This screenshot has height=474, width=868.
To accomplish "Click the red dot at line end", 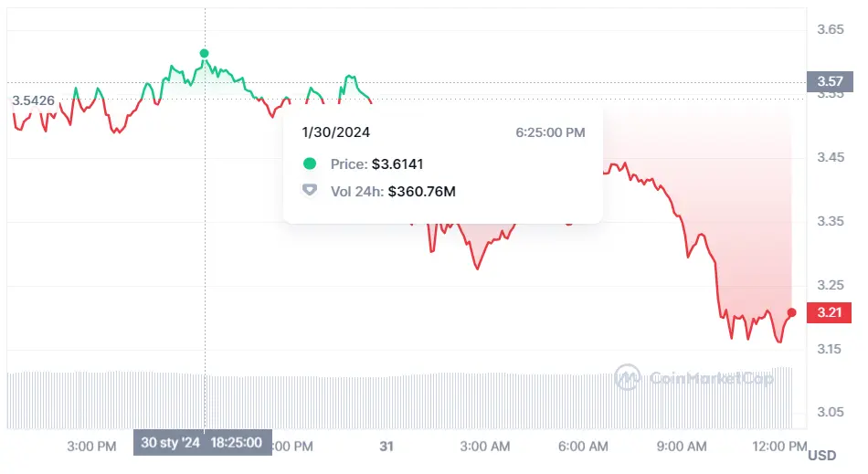I will [x=791, y=312].
